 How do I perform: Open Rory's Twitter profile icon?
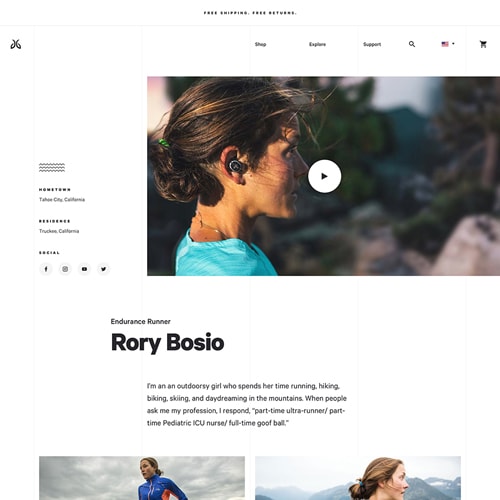[104, 269]
